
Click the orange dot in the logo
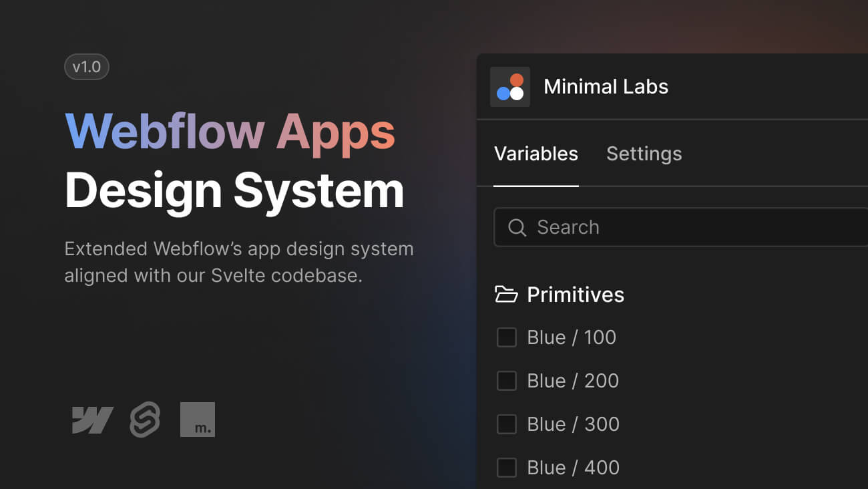coord(515,80)
